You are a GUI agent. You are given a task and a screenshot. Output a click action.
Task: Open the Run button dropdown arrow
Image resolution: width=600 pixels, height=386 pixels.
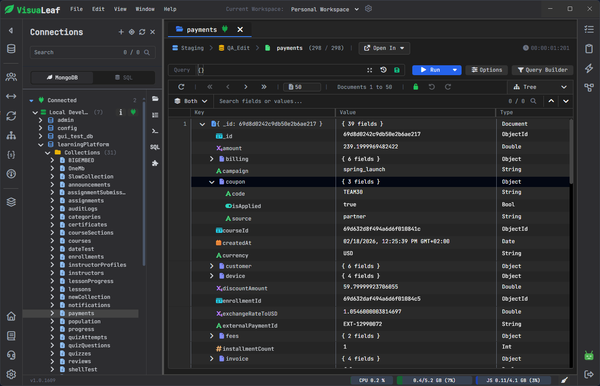pos(455,70)
